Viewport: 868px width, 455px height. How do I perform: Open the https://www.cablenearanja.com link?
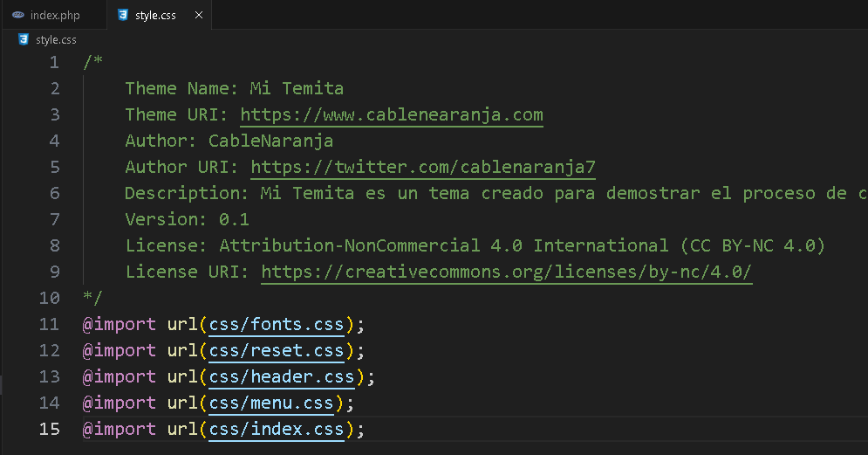pos(392,114)
